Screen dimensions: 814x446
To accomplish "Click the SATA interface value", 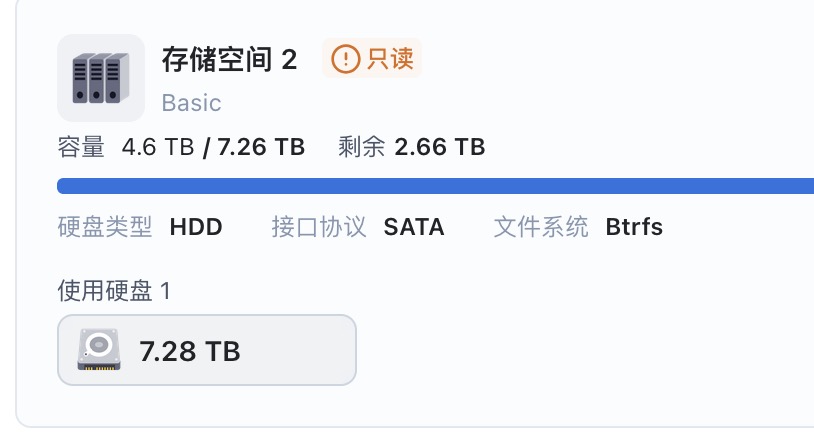I will pyautogui.click(x=414, y=227).
